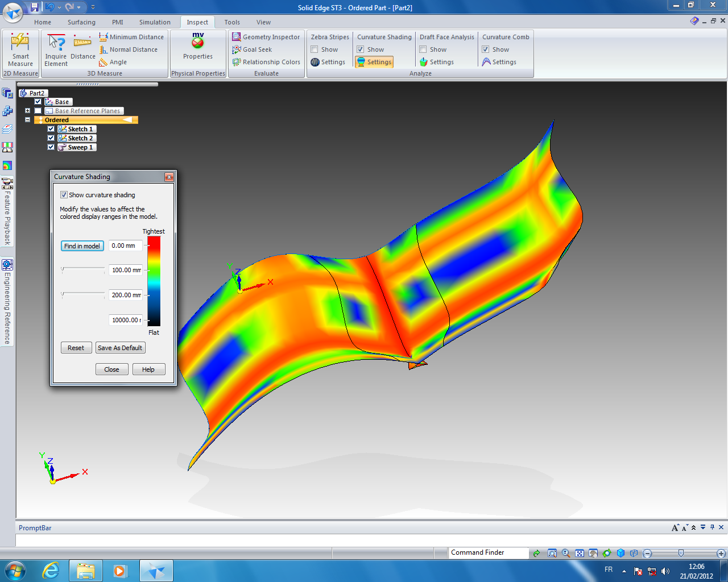Click the Command Finder search field
The height and width of the screenshot is (582, 728).
(x=488, y=552)
